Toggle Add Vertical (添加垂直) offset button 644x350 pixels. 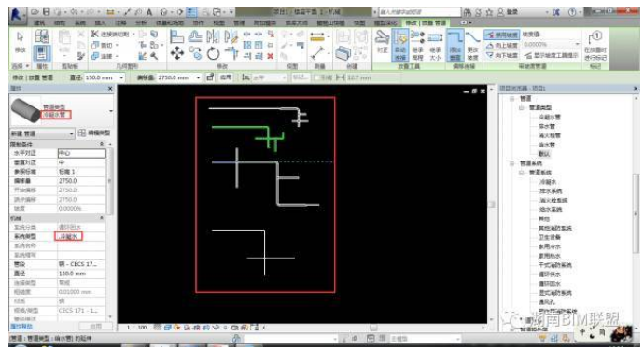tap(455, 45)
